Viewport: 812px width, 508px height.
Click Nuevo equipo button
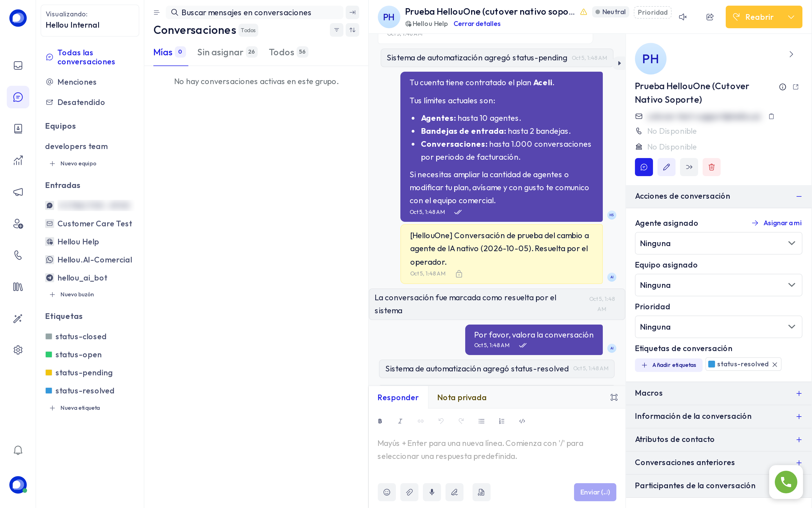point(73,164)
